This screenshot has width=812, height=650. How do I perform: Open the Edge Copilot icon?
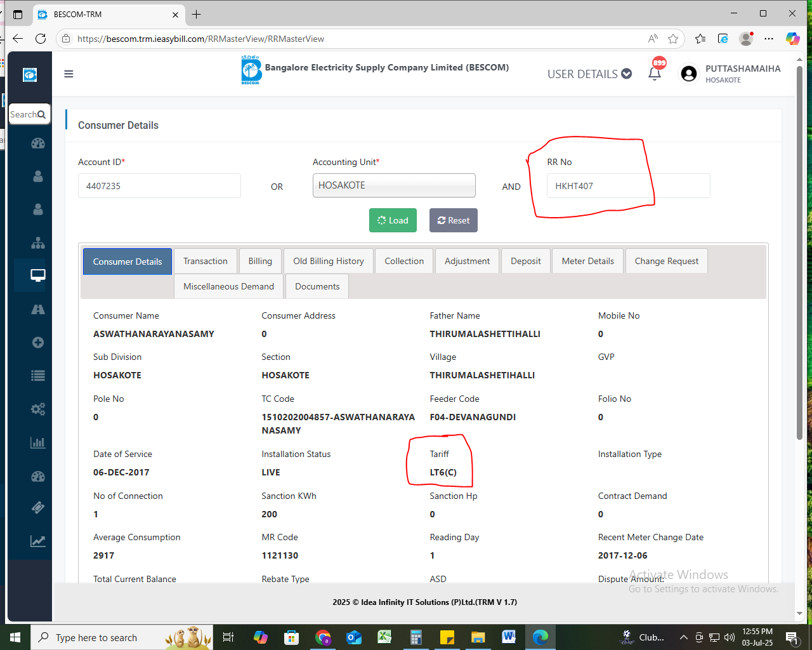coord(792,39)
